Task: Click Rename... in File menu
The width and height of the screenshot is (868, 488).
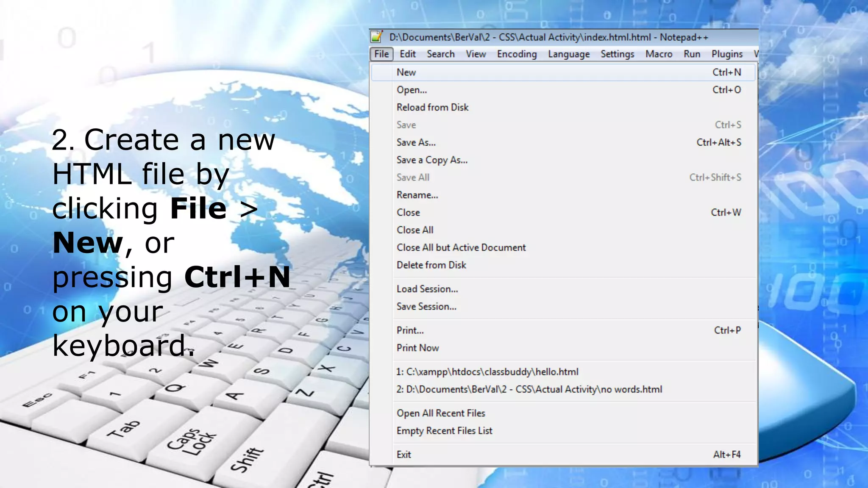Action: [x=417, y=195]
